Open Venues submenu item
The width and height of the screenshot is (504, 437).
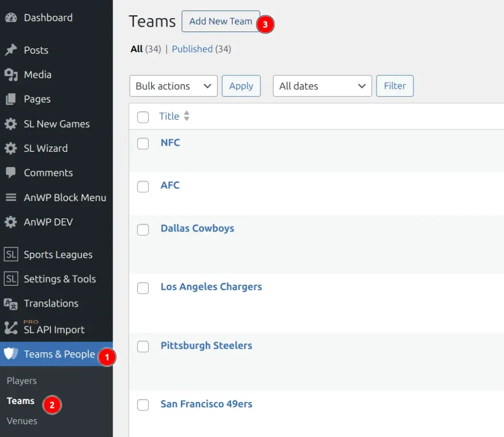[22, 421]
